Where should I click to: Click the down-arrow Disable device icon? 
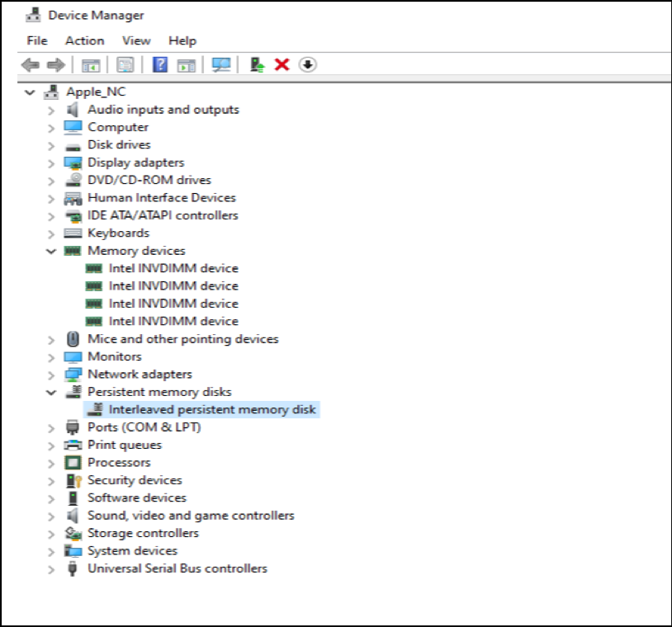coord(307,64)
